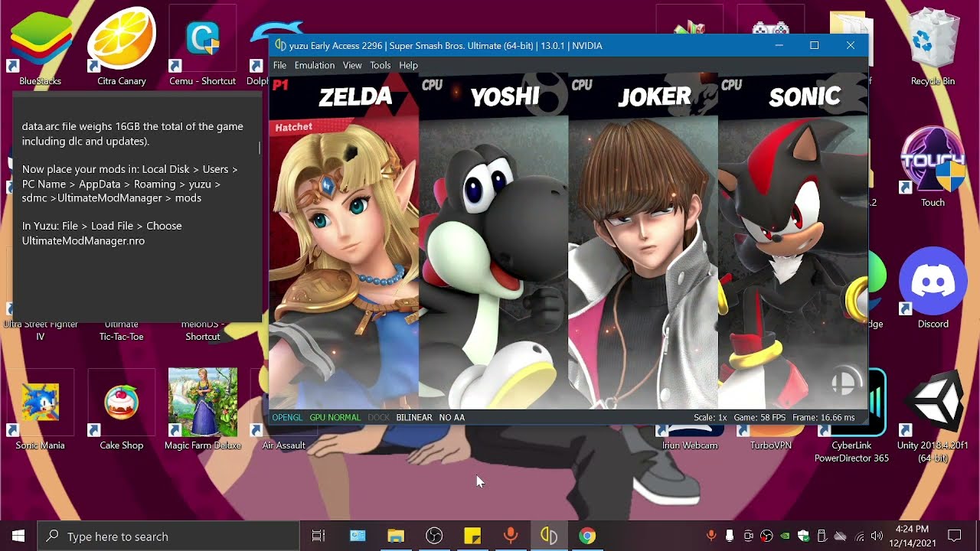Toggle the NO AA anti-aliasing setting
980x551 pixels.
point(452,418)
